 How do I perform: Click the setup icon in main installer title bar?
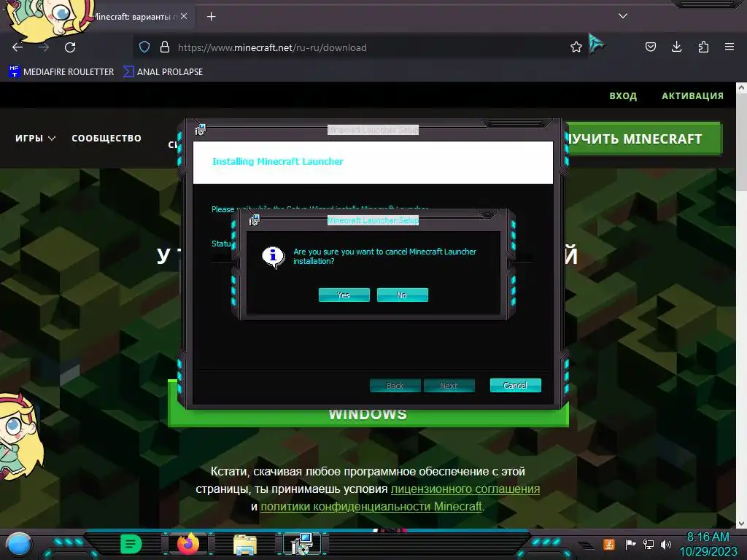tap(201, 130)
